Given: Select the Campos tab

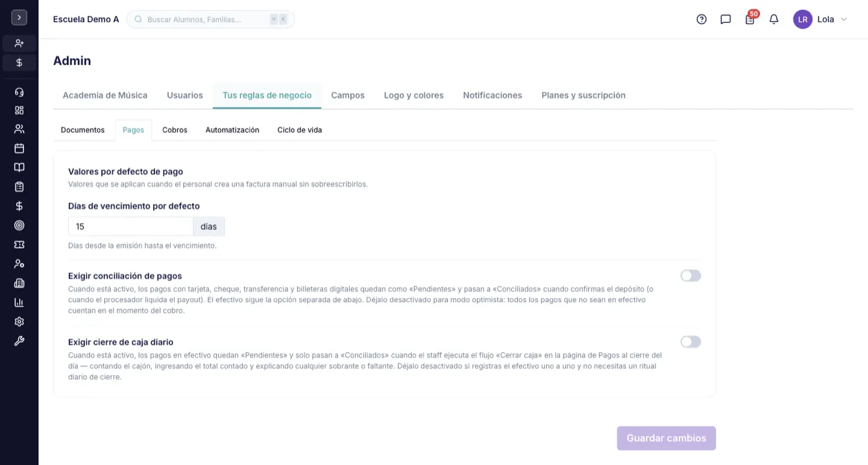Looking at the screenshot, I should tap(348, 95).
